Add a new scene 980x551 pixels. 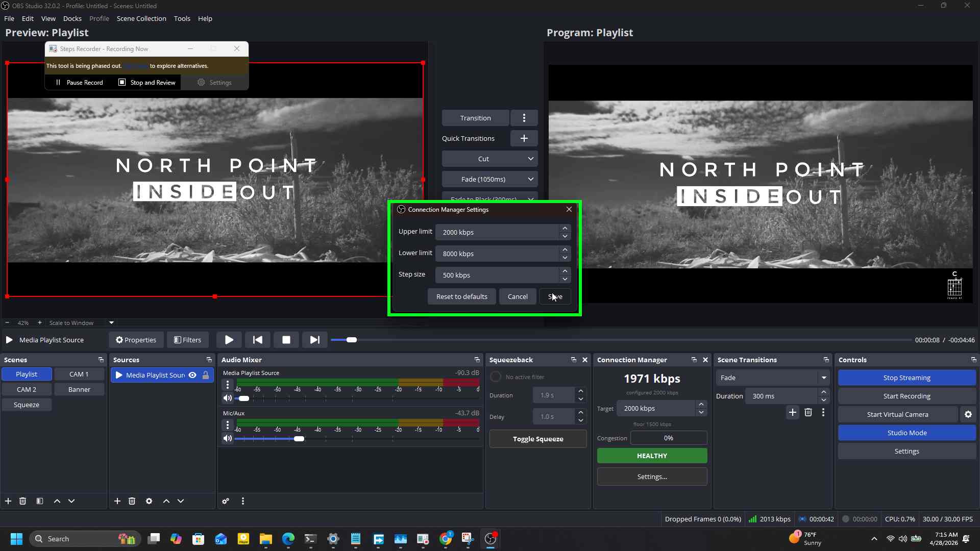(8, 501)
